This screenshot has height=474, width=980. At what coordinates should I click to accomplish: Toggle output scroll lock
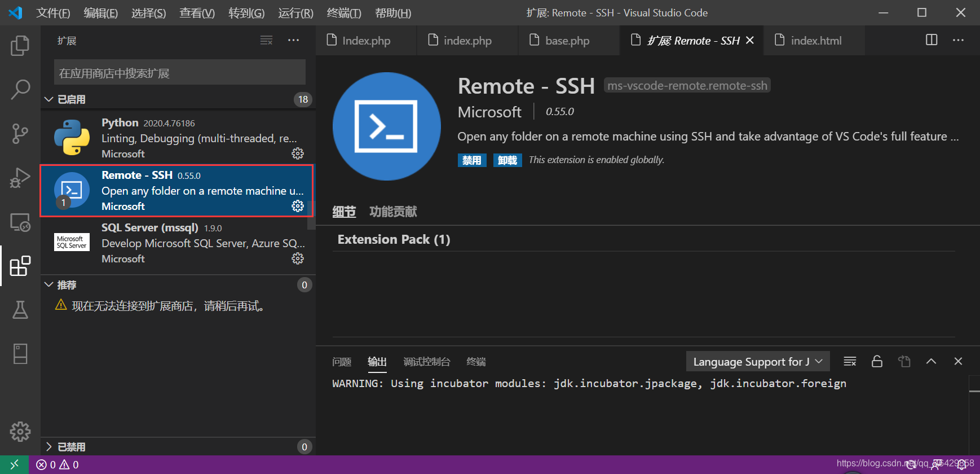pyautogui.click(x=877, y=362)
